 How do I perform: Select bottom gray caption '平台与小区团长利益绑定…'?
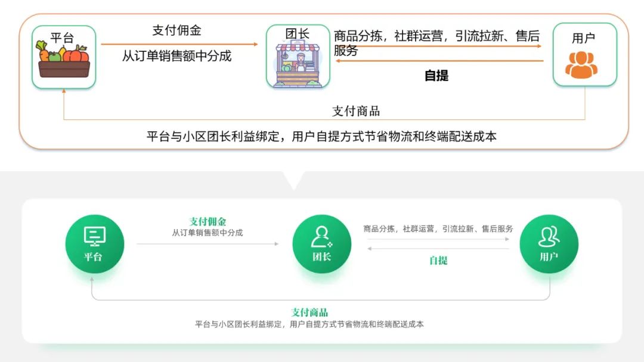click(x=309, y=324)
